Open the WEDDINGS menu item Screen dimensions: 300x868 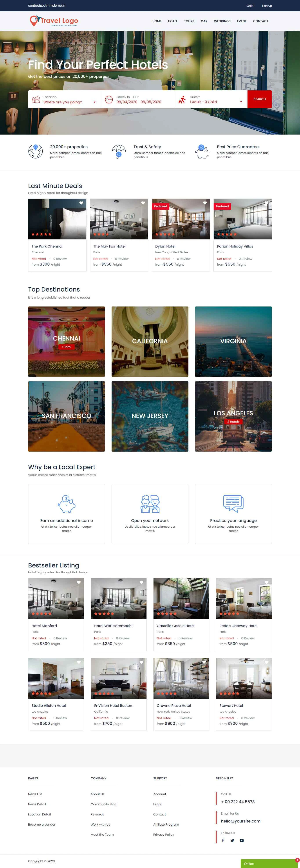(222, 21)
